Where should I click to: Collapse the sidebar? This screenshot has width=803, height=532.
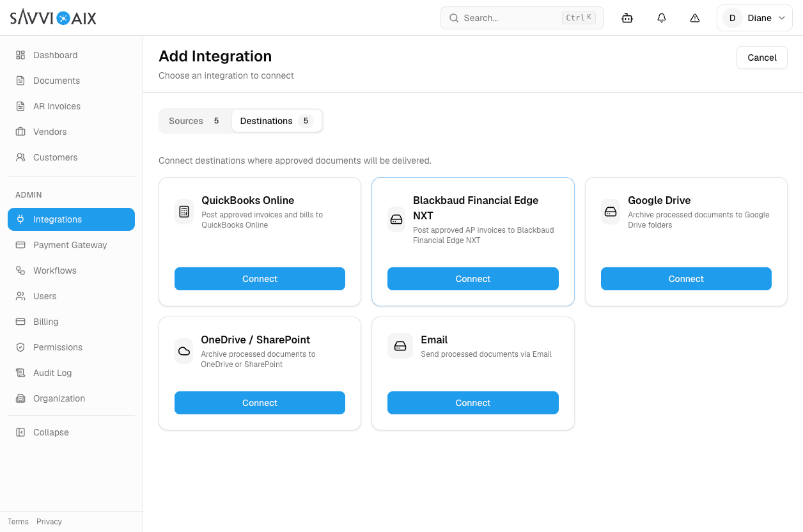tap(71, 432)
